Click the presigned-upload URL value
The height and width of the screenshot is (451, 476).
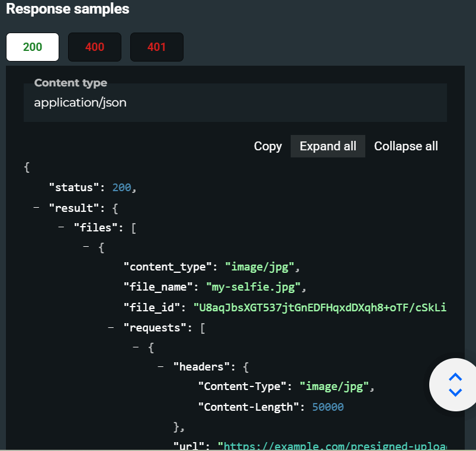point(333,445)
